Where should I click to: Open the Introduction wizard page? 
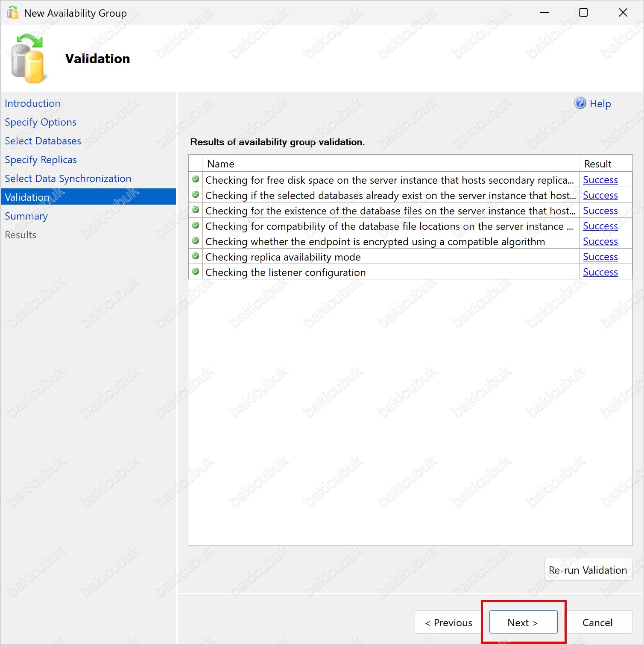(x=32, y=103)
